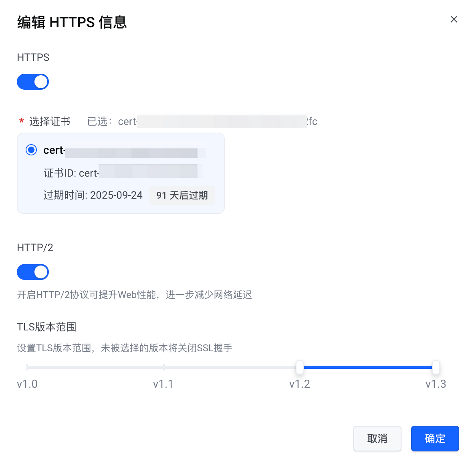Click the TLS slider handle at v1.3

(436, 367)
